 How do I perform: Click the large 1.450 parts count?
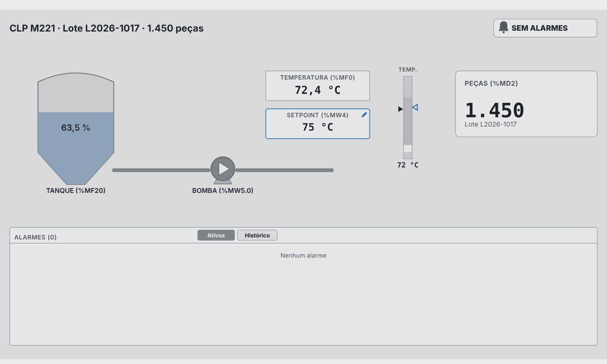pyautogui.click(x=495, y=110)
